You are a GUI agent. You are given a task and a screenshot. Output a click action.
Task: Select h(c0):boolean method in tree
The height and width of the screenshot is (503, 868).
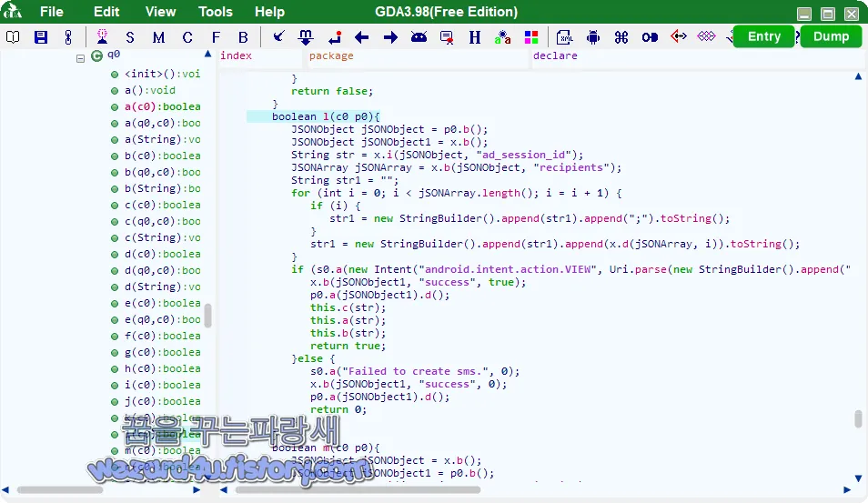click(162, 368)
